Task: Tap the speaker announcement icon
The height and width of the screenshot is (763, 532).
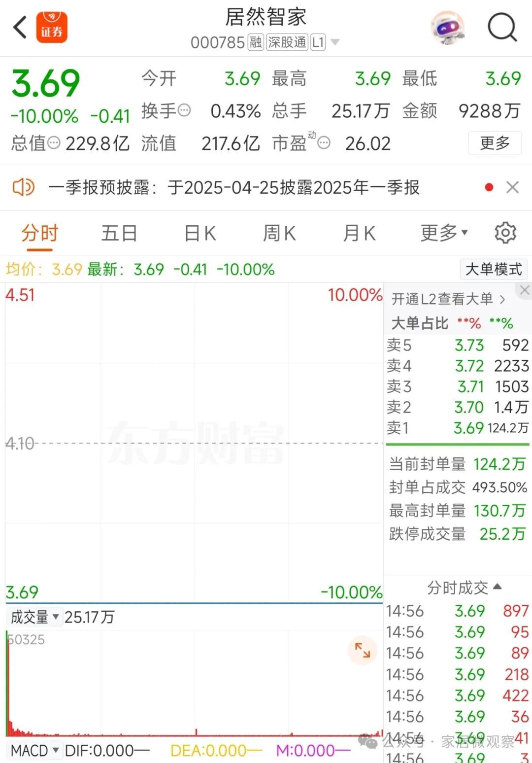Action: pos(23,187)
